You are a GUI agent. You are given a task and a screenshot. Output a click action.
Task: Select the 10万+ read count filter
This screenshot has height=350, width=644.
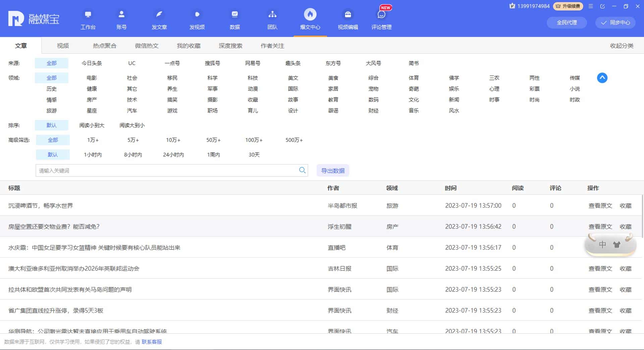173,140
